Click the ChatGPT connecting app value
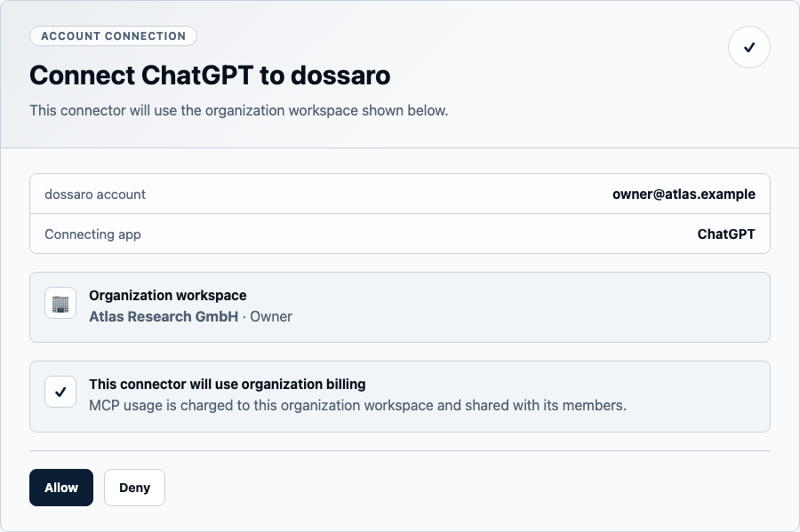This screenshot has width=800, height=532. click(x=726, y=234)
